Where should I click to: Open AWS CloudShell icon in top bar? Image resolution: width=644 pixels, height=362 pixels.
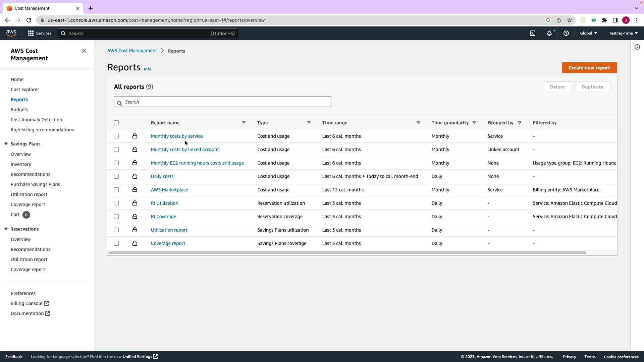click(532, 33)
